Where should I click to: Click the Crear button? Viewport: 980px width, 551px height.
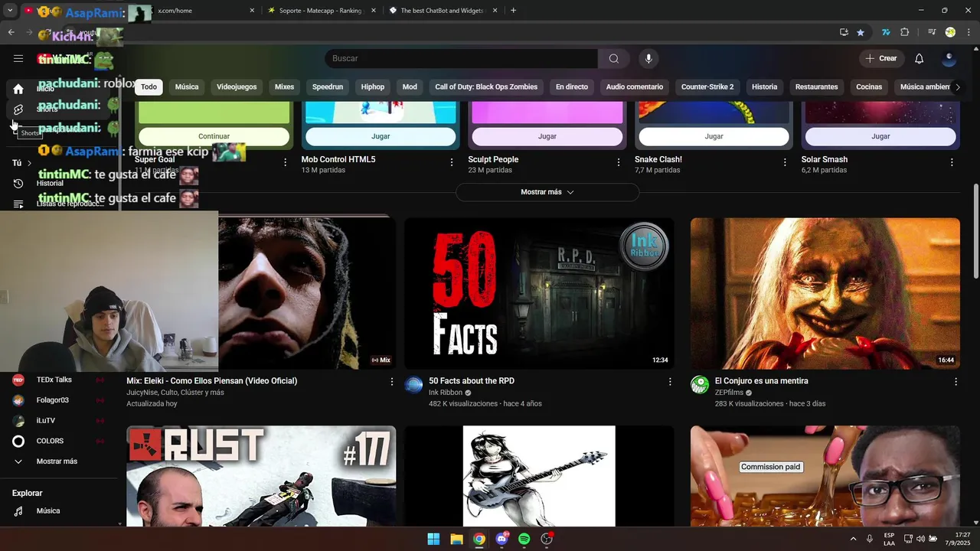click(880, 59)
